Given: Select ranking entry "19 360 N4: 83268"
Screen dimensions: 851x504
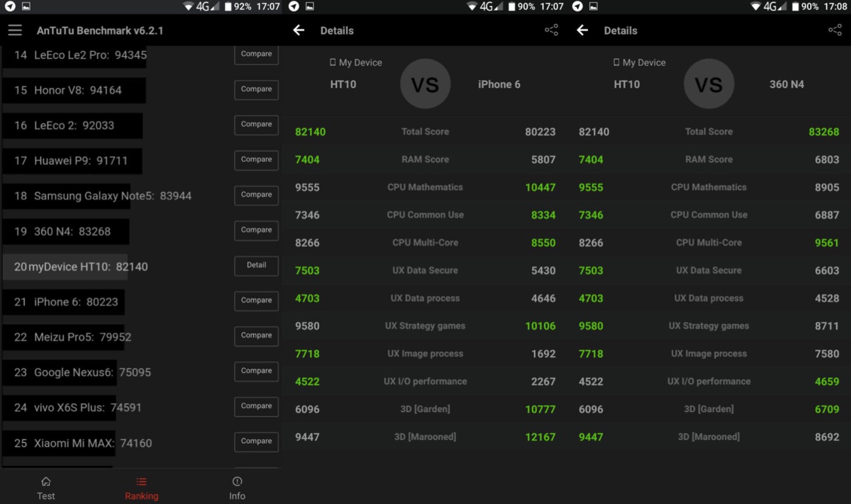Looking at the screenshot, I should pyautogui.click(x=62, y=231).
